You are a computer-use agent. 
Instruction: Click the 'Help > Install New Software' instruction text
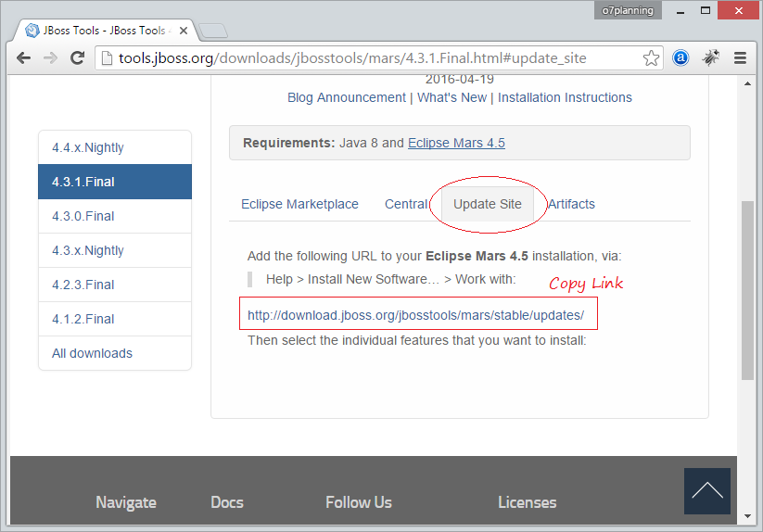pos(390,280)
